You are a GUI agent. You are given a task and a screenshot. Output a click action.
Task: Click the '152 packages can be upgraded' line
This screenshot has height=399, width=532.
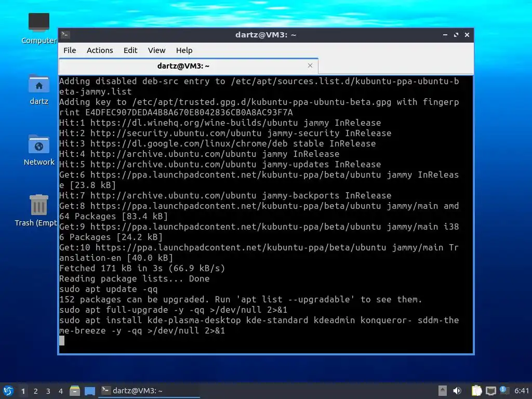coord(241,300)
